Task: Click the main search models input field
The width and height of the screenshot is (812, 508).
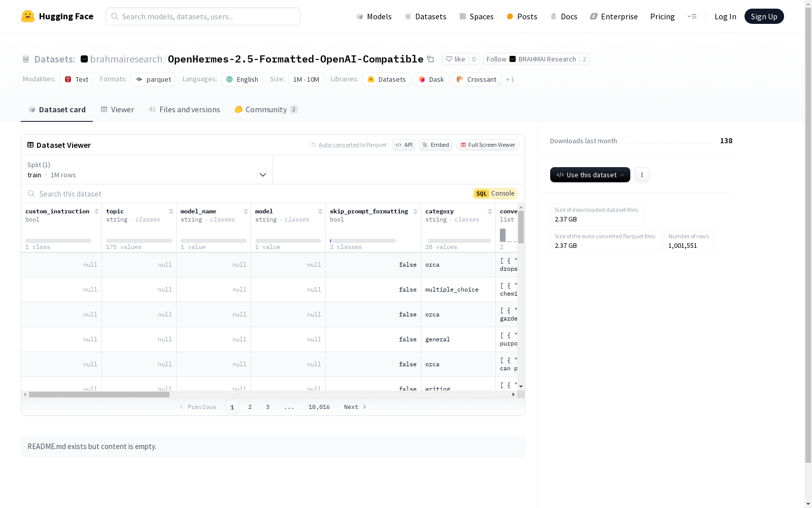Action: click(203, 16)
